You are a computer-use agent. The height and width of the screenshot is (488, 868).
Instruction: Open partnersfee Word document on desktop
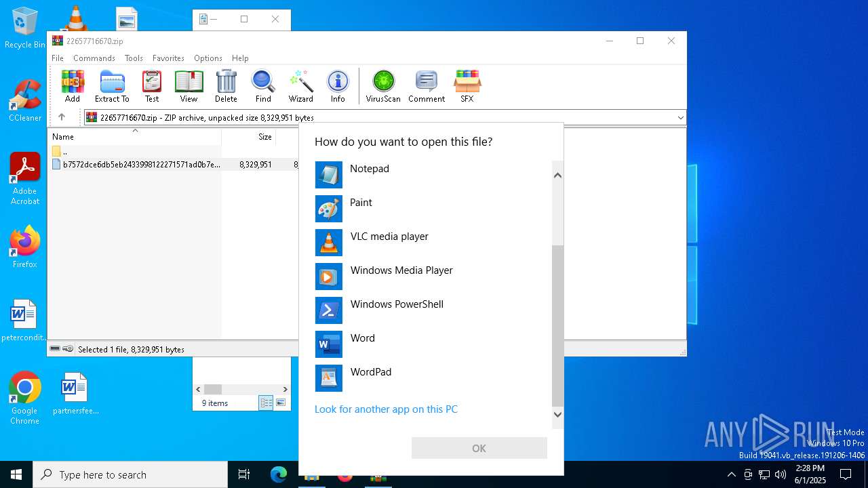[x=75, y=394]
